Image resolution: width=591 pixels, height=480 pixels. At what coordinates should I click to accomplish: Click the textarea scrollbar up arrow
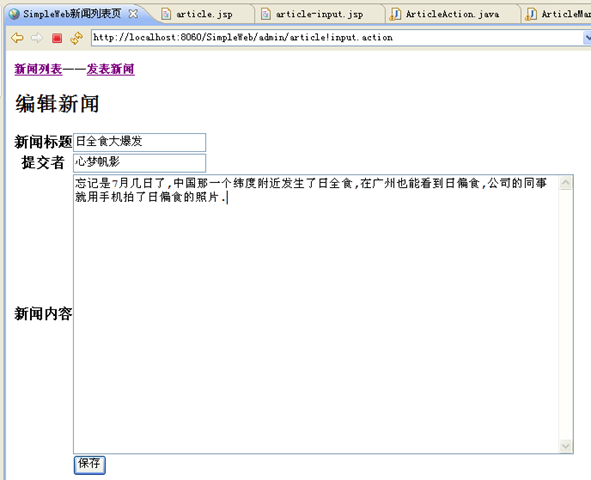point(565,183)
